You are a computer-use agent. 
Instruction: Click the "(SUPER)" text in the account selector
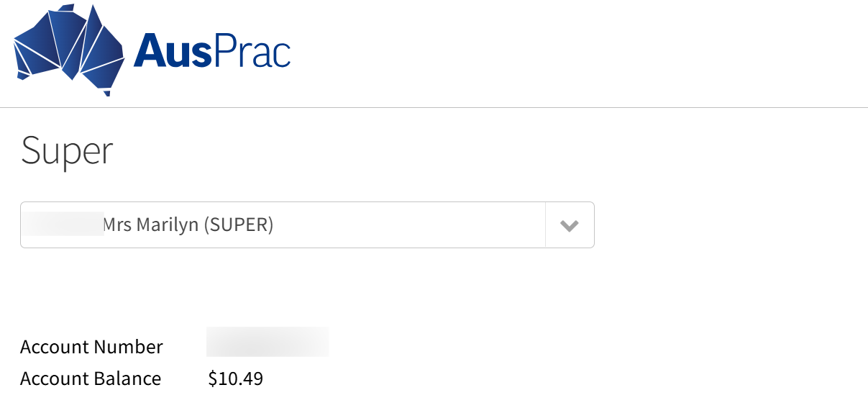pos(238,225)
